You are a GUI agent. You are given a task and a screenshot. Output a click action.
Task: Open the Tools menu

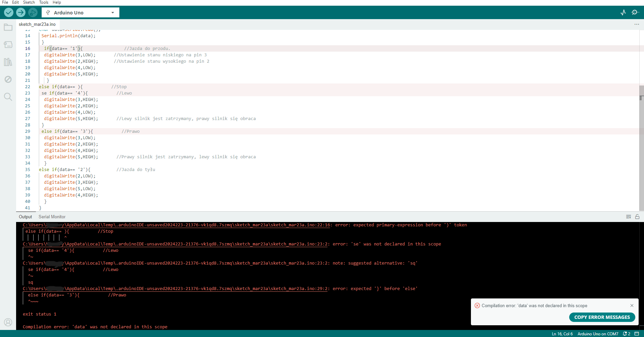(x=44, y=2)
